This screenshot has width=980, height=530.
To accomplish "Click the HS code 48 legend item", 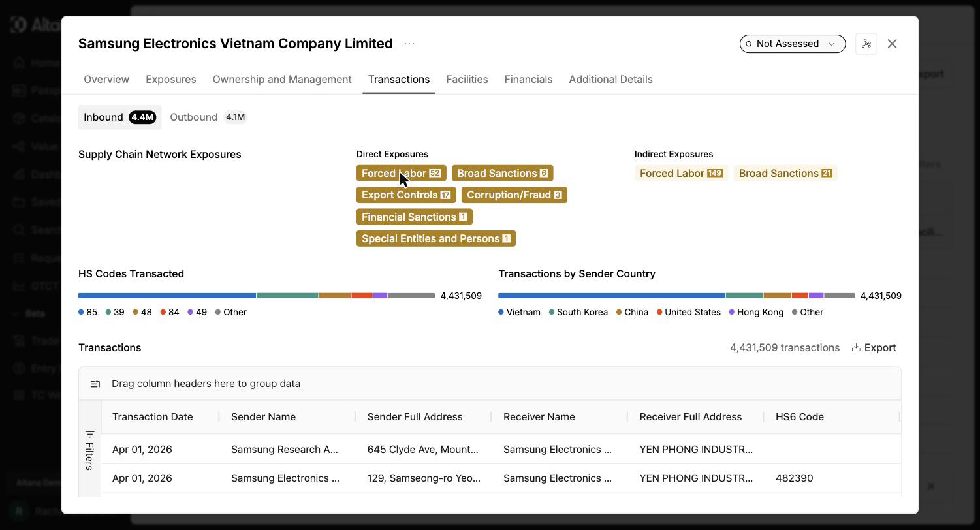I will point(142,312).
